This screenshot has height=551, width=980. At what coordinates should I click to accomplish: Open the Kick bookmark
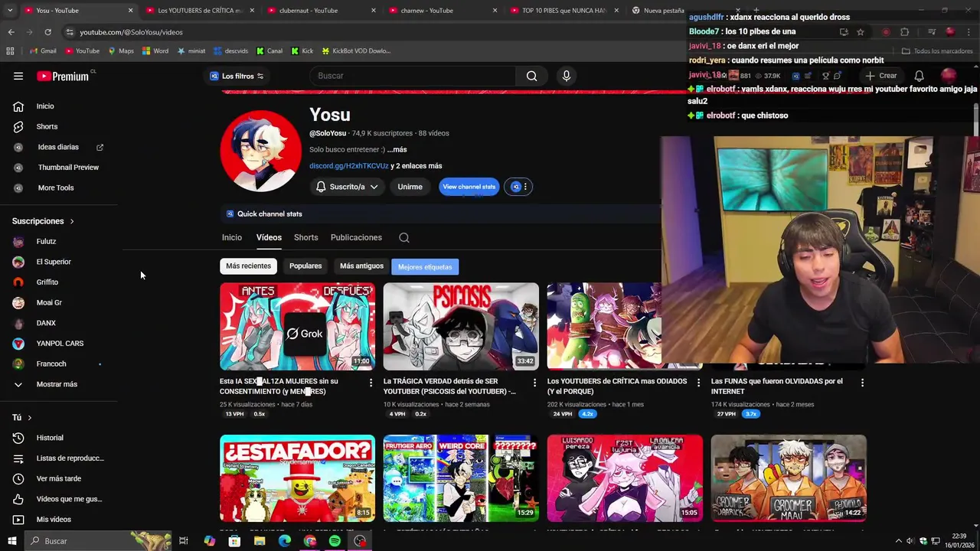pyautogui.click(x=302, y=51)
